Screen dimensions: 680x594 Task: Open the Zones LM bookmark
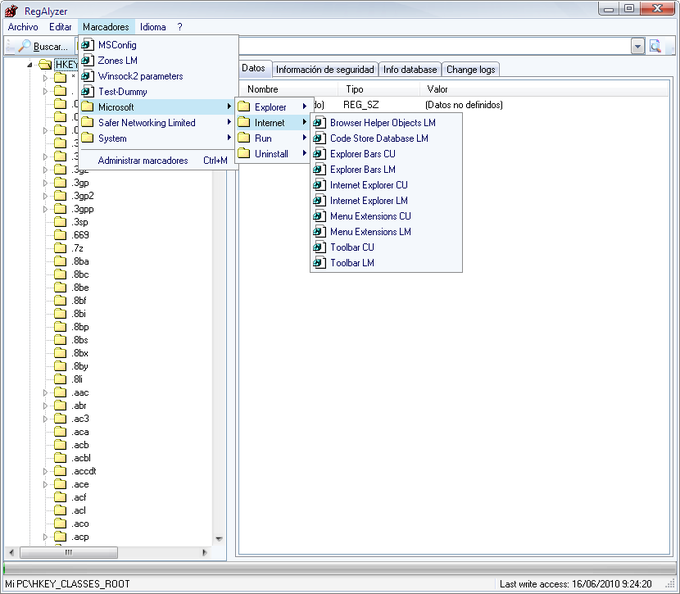click(159, 60)
